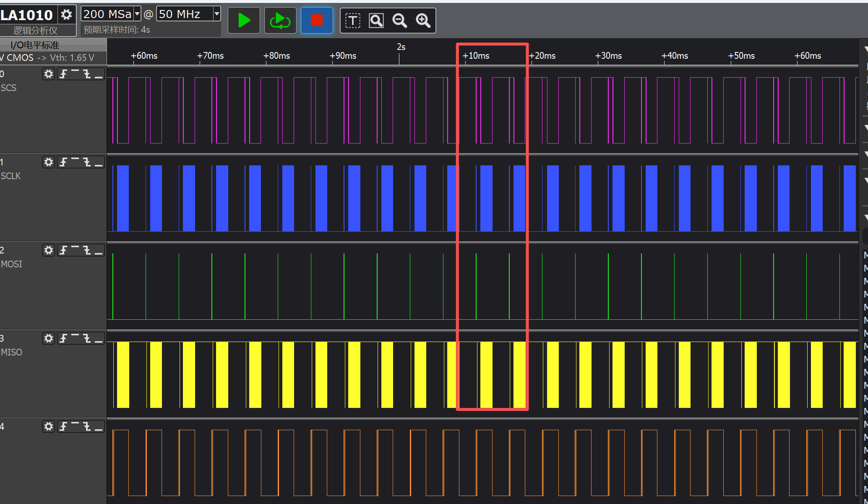
Task: Open SCS channel 0 settings gear
Action: tap(49, 74)
